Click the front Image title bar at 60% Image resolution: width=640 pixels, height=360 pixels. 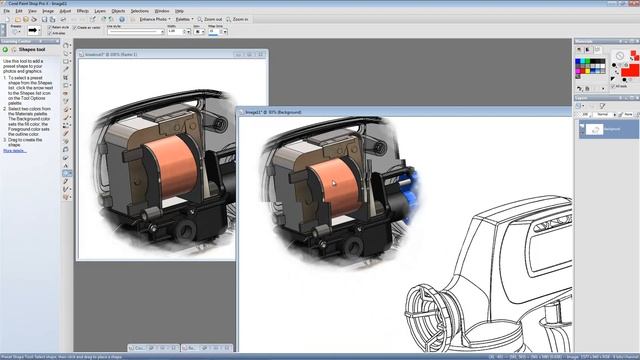pyautogui.click(x=404, y=112)
